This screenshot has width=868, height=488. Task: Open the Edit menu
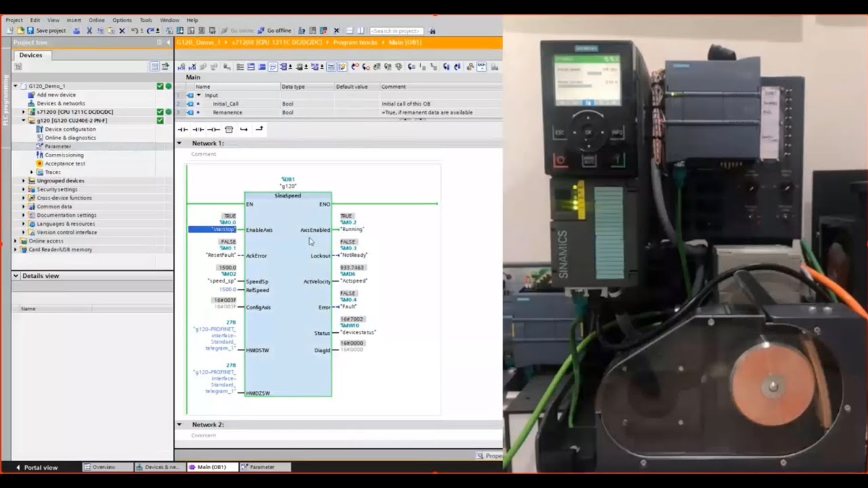35,20
